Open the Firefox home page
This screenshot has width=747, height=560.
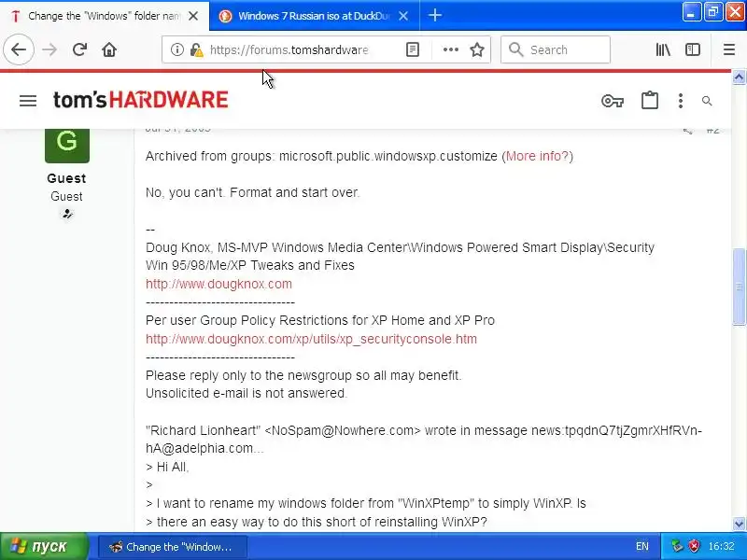pyautogui.click(x=109, y=49)
